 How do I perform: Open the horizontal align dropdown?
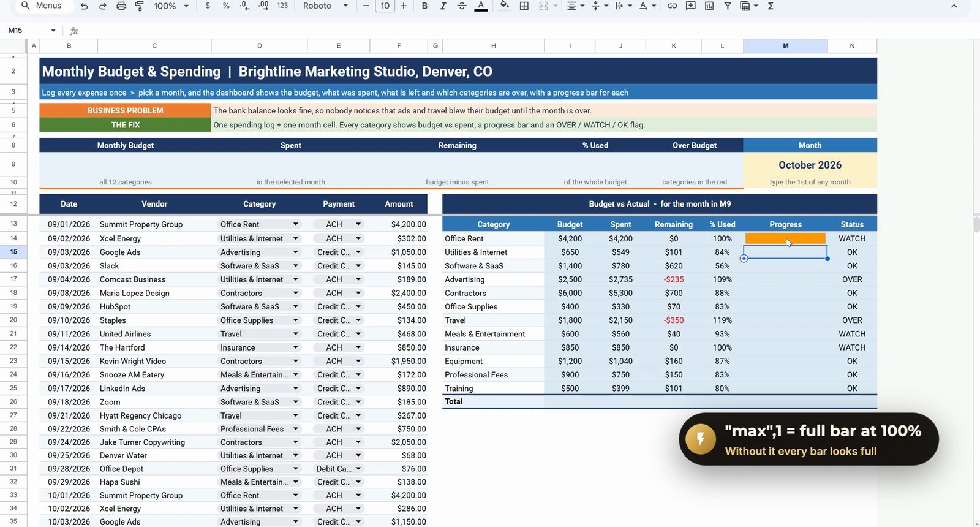click(x=575, y=6)
